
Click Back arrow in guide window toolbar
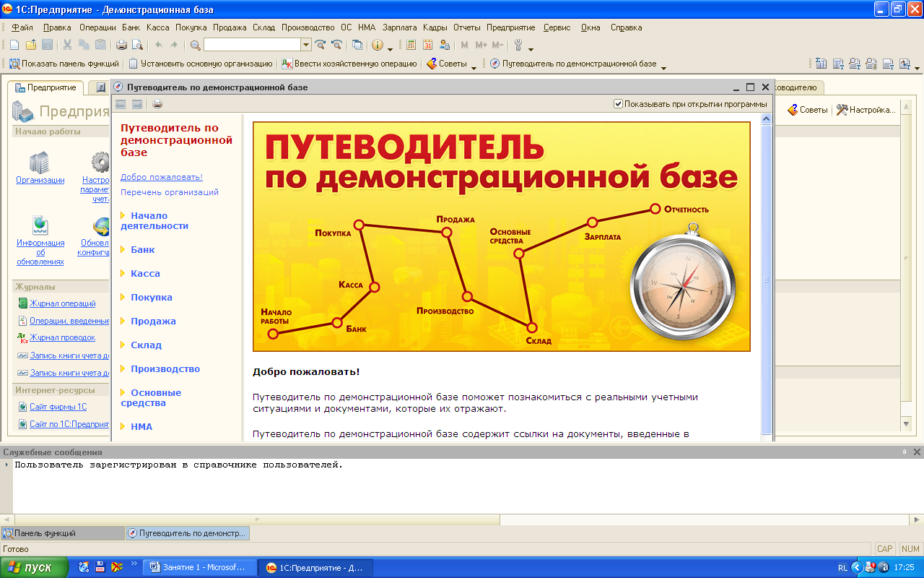pos(121,104)
